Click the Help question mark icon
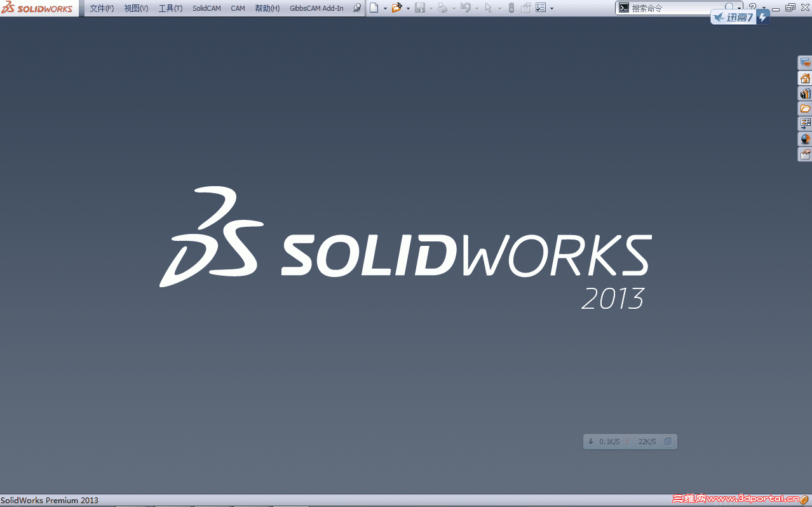The image size is (812, 507). [x=752, y=8]
